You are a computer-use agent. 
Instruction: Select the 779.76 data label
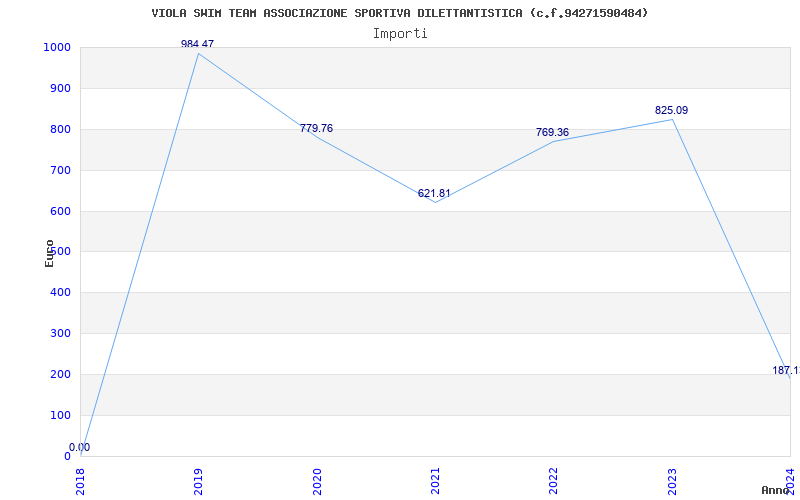pyautogui.click(x=316, y=128)
